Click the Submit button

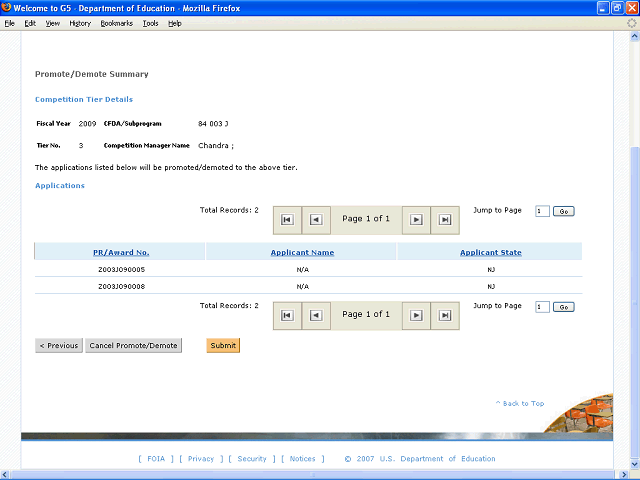(x=223, y=345)
